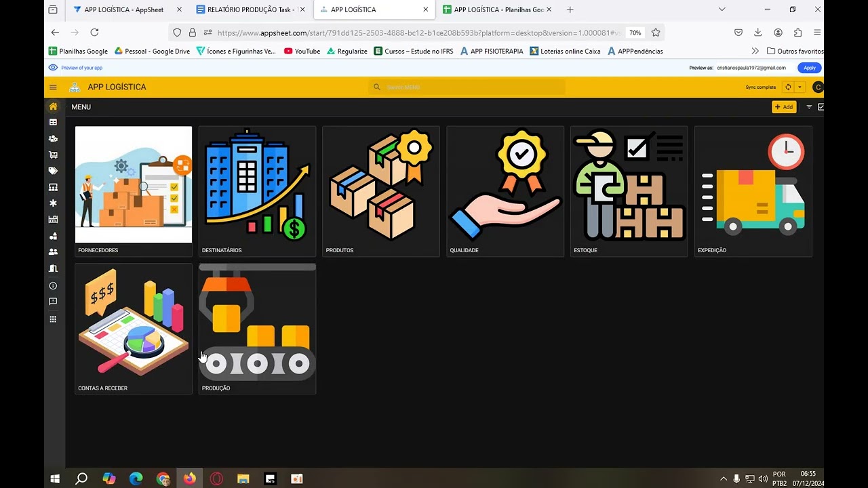
Task: Open the hamburger menu beside APP LOGÍSTICA
Action: tap(53, 87)
